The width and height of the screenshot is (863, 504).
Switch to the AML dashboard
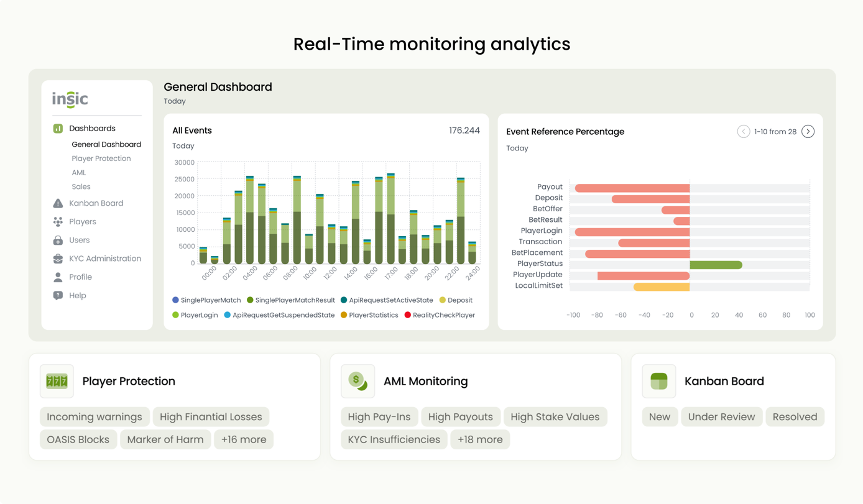(x=79, y=173)
